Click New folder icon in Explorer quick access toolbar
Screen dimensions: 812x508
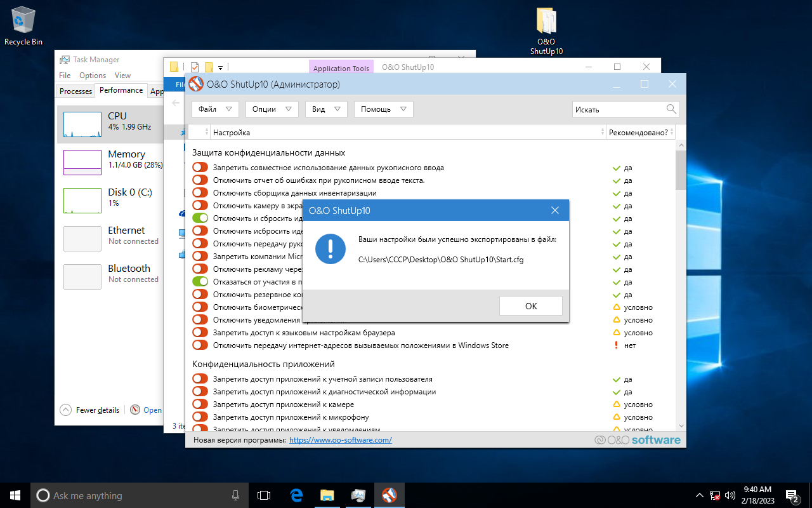(208, 67)
